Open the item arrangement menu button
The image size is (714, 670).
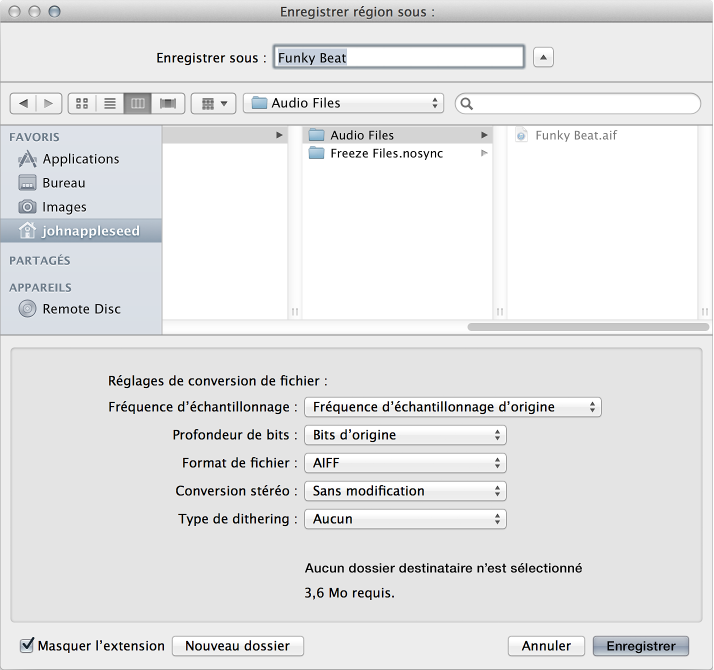pos(214,103)
